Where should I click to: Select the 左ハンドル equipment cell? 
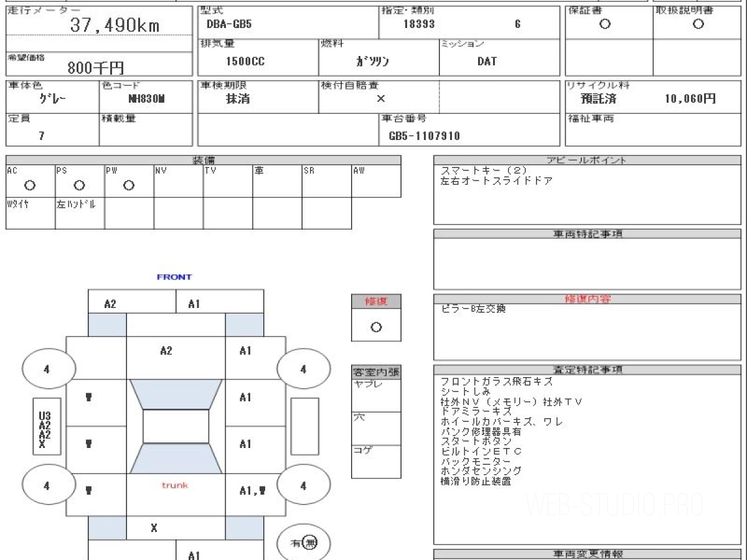tap(80, 213)
